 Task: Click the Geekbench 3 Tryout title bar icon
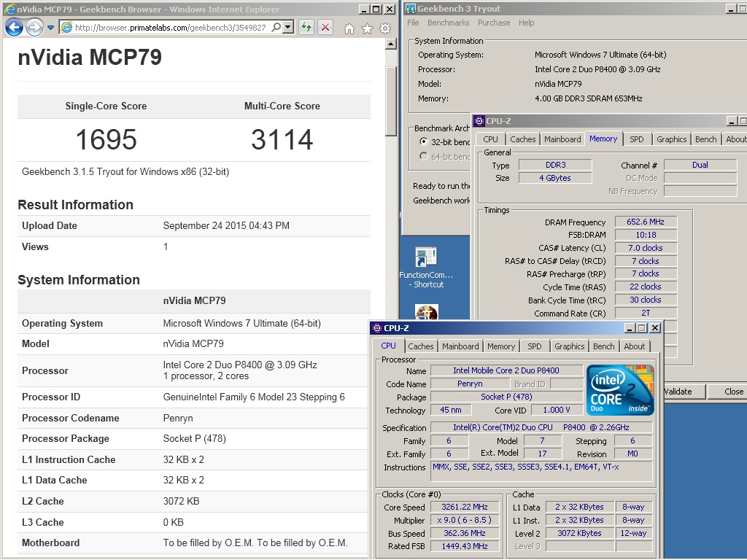point(410,9)
